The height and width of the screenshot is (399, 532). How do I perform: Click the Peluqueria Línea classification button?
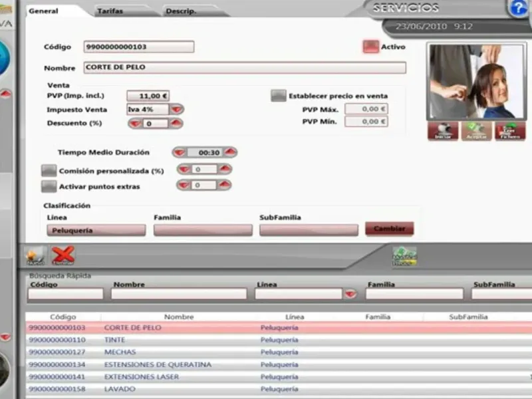96,230
